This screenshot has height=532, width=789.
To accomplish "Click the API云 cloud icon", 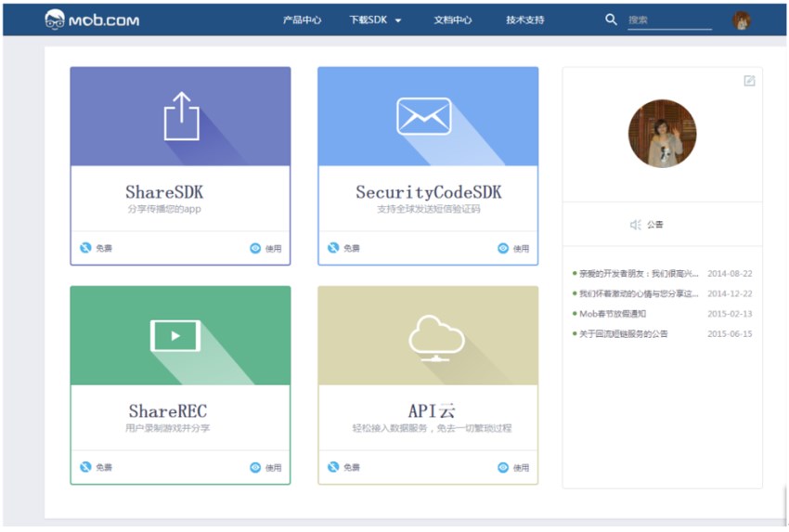I will [x=435, y=338].
